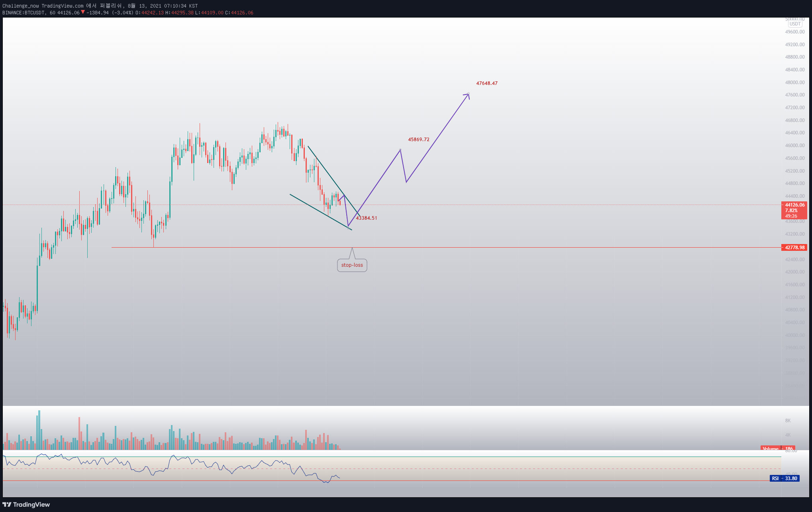Click the RSI 33.80 value tag
The image size is (812, 512).
coord(785,479)
